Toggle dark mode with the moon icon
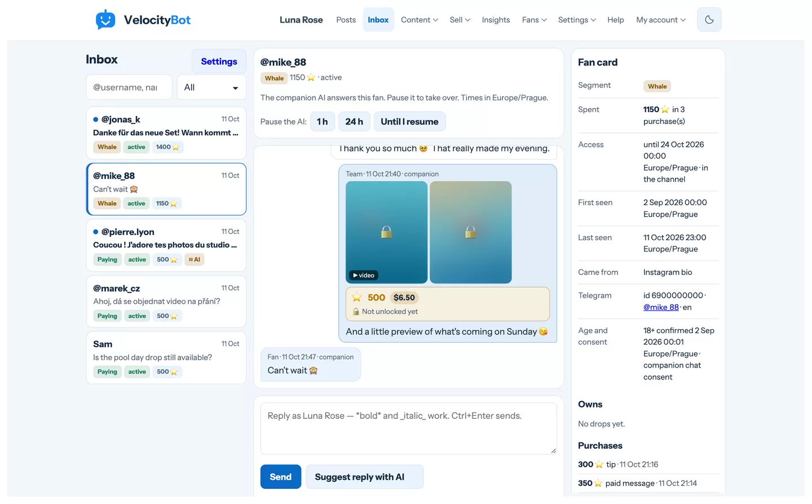This screenshot has height=504, width=812. pyautogui.click(x=709, y=20)
